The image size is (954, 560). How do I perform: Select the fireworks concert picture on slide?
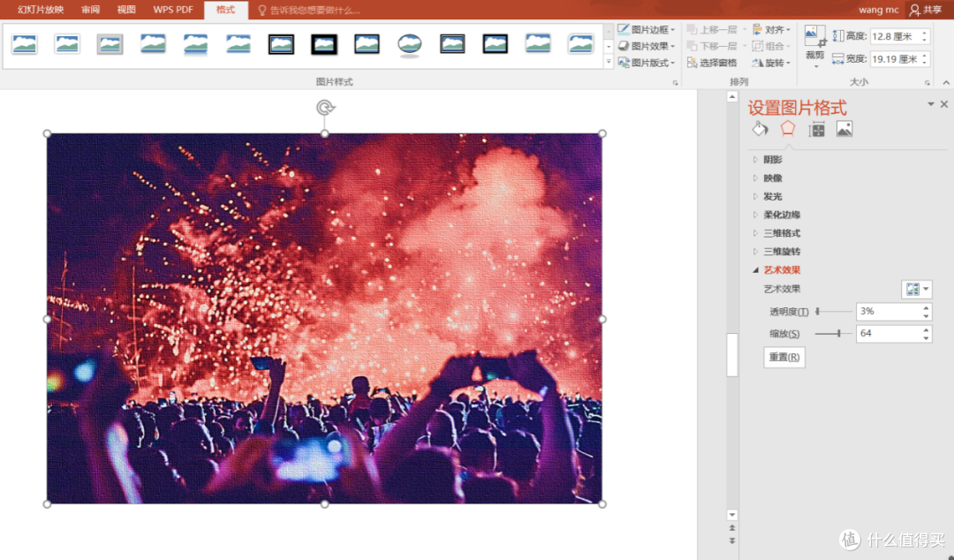tap(324, 318)
